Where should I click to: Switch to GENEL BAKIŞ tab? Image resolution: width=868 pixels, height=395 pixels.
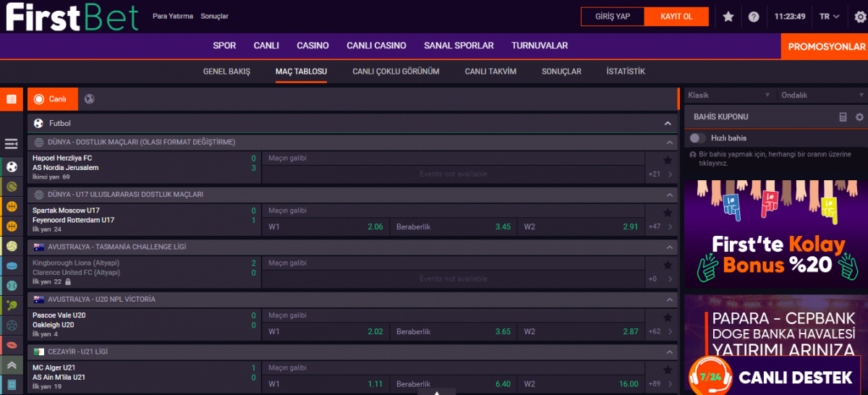(226, 72)
